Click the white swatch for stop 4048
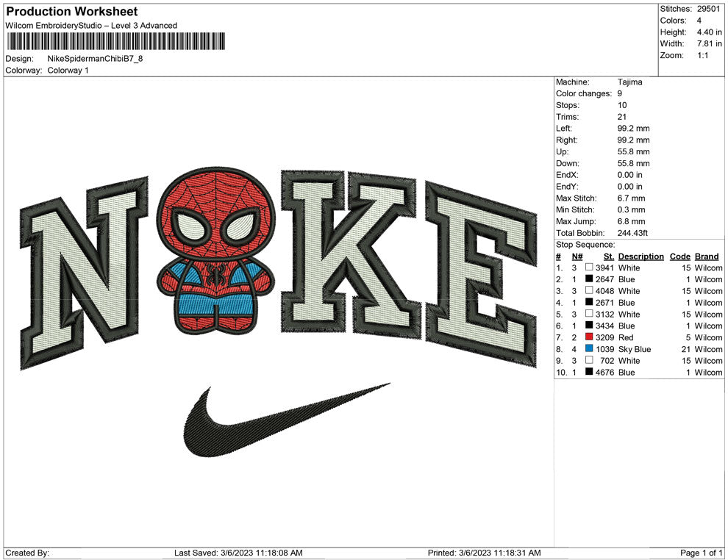 (589, 290)
